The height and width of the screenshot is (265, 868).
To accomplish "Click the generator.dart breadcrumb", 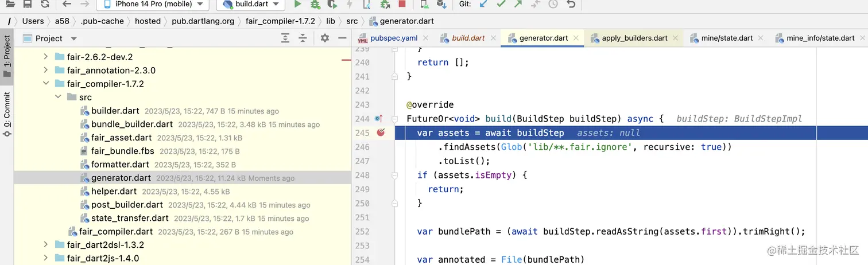I will pos(401,21).
